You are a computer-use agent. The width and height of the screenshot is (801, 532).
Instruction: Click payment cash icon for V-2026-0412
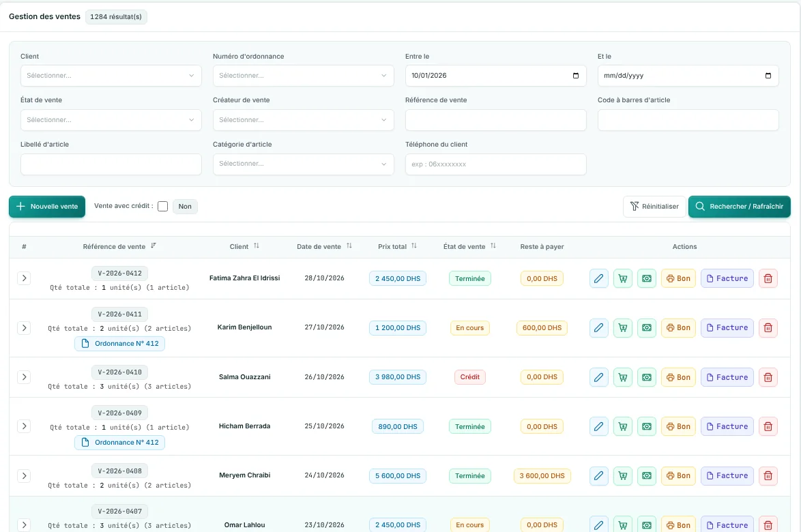[647, 279]
